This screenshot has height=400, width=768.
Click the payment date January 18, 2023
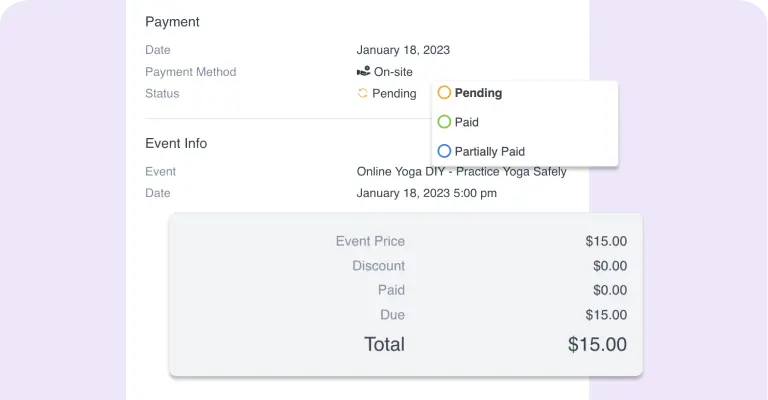tap(403, 50)
